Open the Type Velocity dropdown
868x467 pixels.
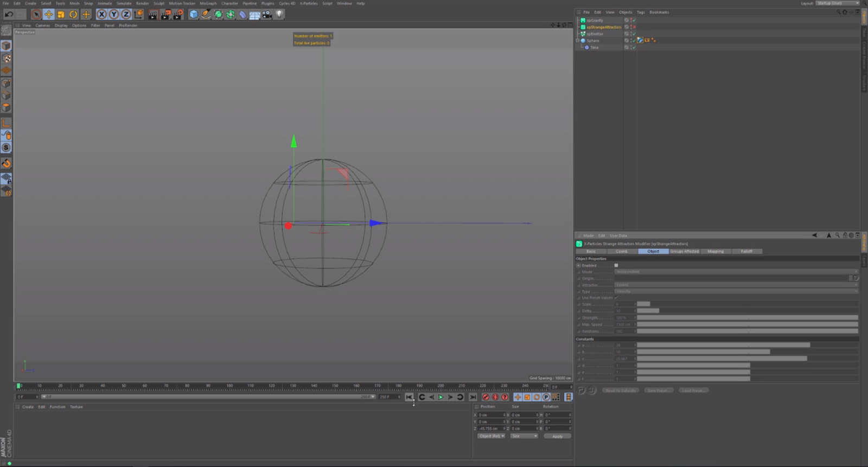(x=737, y=291)
